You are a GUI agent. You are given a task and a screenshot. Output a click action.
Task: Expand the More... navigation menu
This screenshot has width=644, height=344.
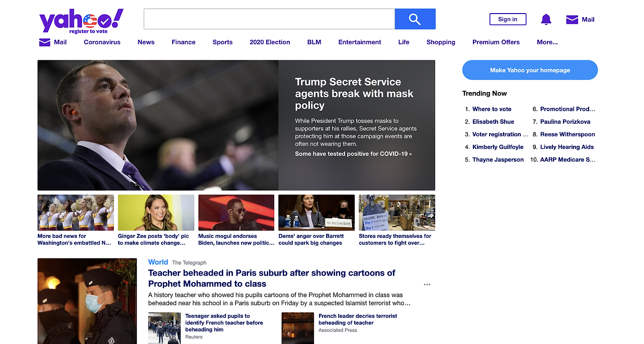pos(547,42)
